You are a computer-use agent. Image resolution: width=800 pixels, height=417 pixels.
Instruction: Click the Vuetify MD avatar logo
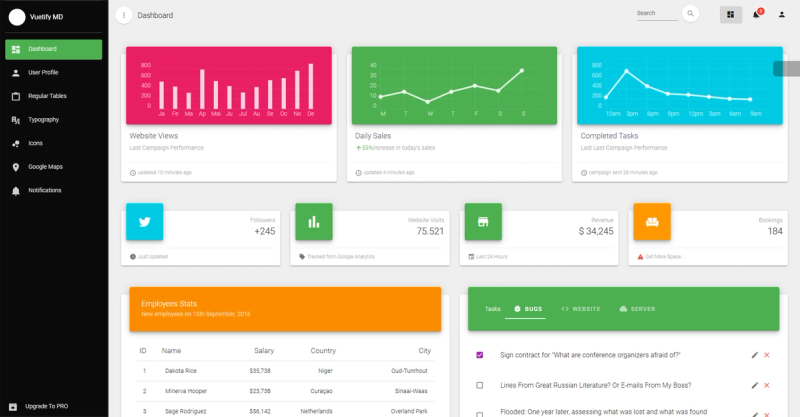(17, 17)
